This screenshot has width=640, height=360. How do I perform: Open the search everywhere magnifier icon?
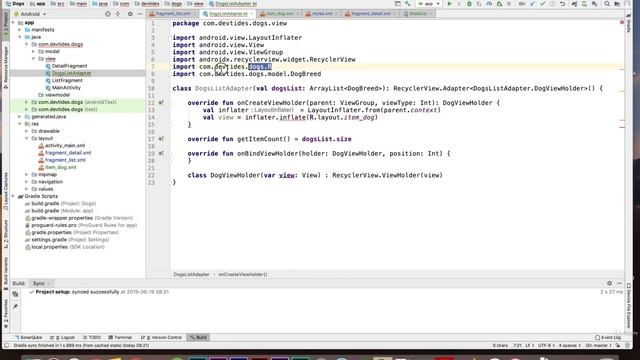point(607,4)
